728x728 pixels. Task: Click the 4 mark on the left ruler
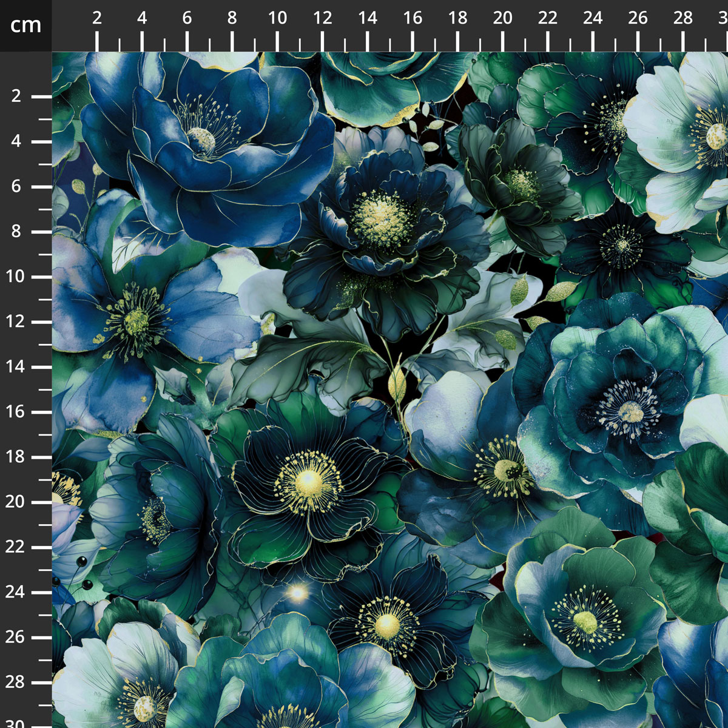click(x=16, y=141)
